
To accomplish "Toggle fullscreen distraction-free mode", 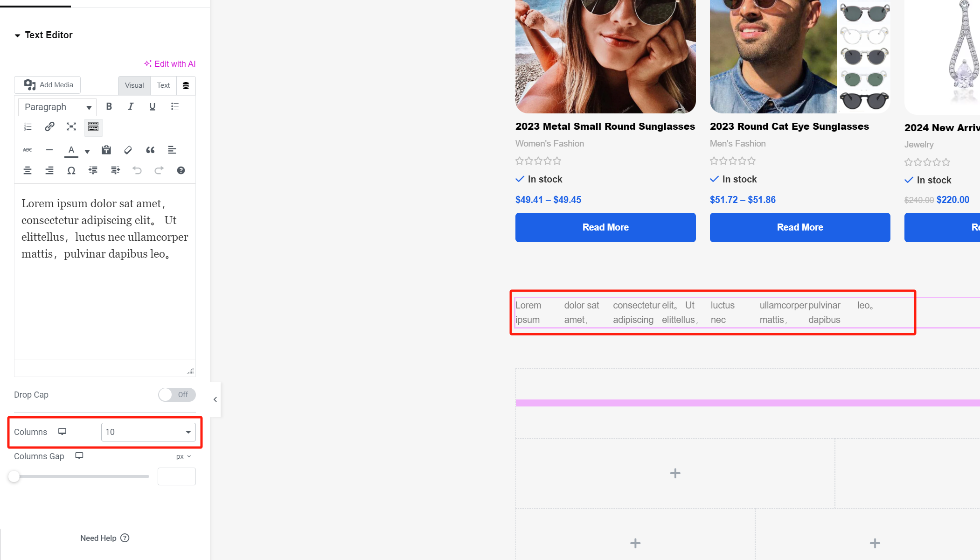I will (71, 126).
